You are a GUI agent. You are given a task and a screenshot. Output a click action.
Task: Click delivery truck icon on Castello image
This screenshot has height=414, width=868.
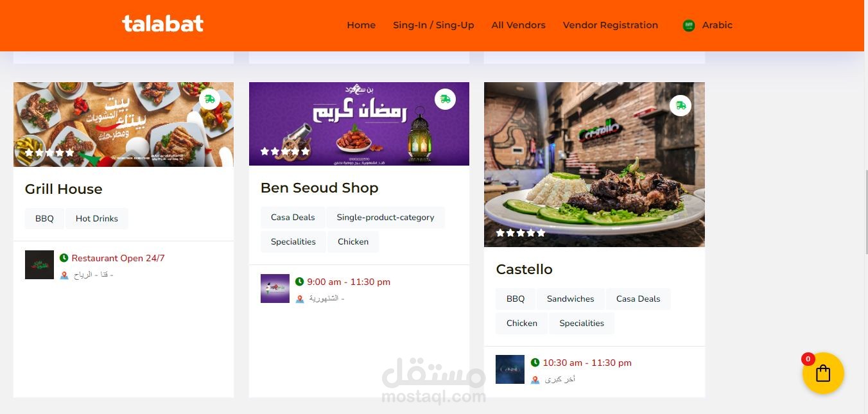681,105
